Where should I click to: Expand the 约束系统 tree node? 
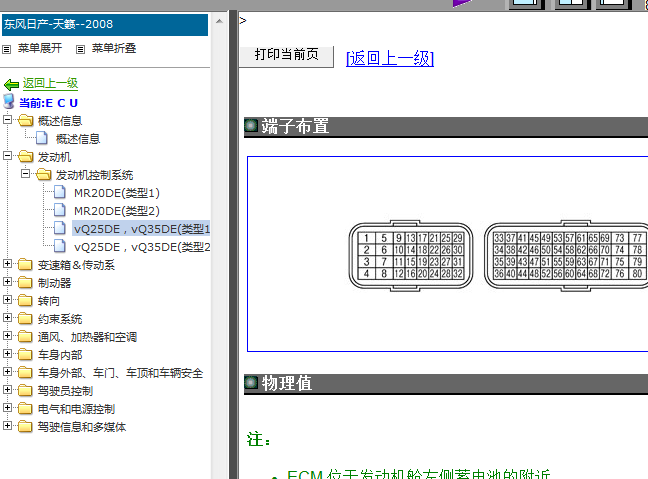(7, 317)
